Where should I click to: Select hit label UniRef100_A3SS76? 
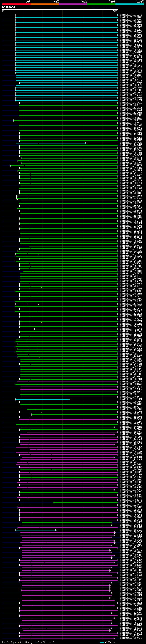tap(131, 615)
